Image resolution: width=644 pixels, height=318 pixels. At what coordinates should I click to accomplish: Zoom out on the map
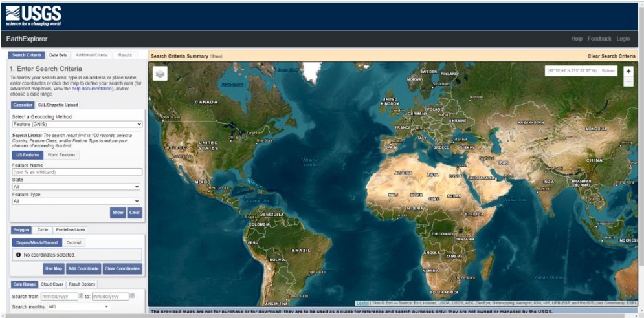click(628, 81)
